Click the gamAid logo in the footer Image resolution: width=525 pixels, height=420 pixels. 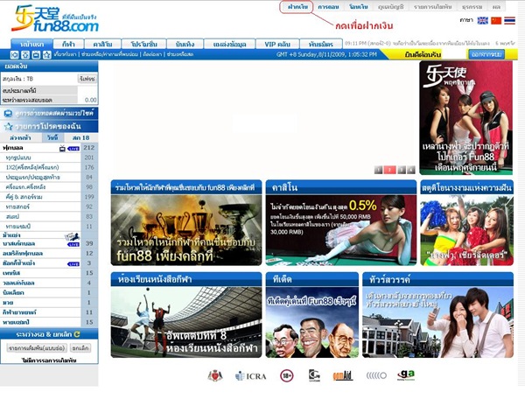pos(342,375)
